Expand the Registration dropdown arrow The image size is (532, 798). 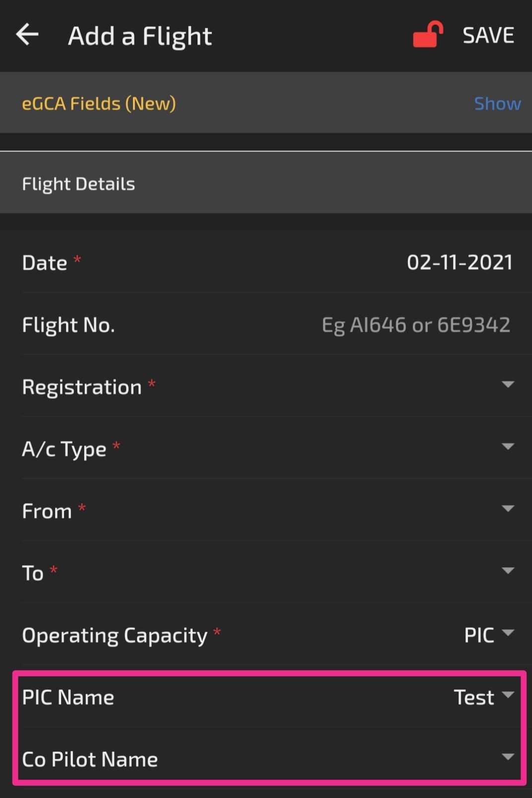[x=508, y=385]
